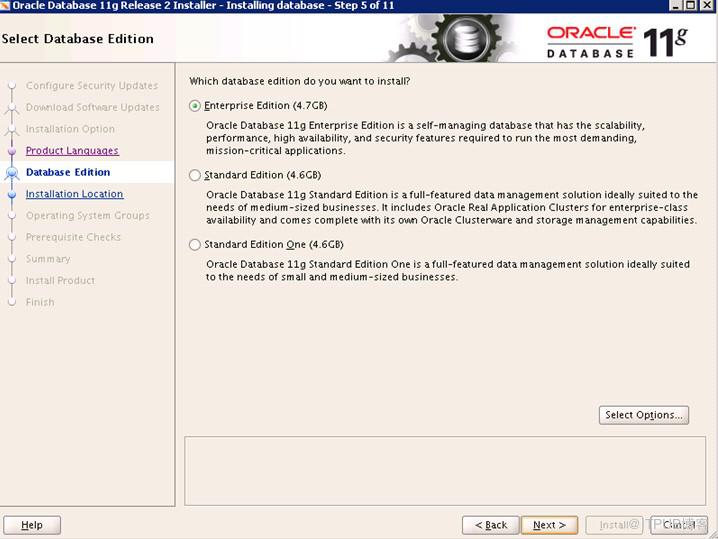Viewport: 718px width, 539px height.
Task: Jump to Product Languages step
Action: pos(72,151)
